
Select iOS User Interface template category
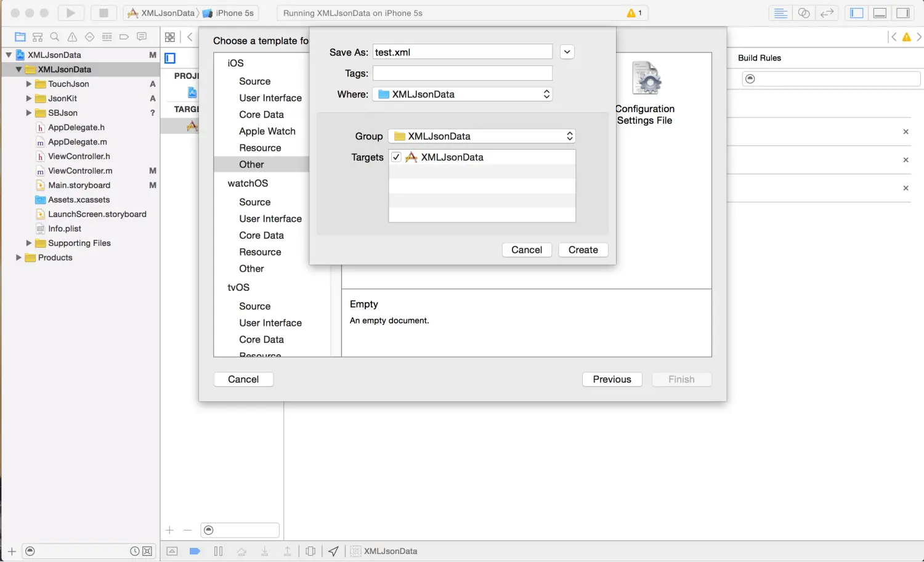coord(270,98)
